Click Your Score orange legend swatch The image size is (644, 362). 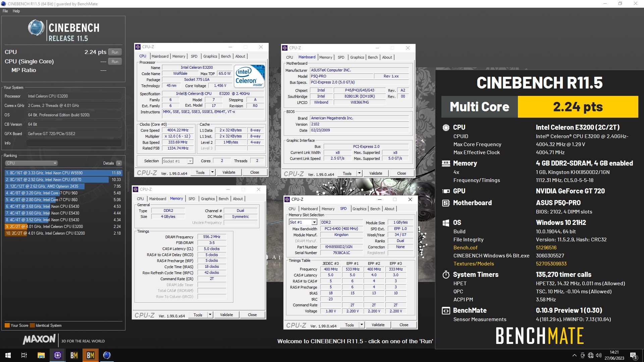click(7, 325)
